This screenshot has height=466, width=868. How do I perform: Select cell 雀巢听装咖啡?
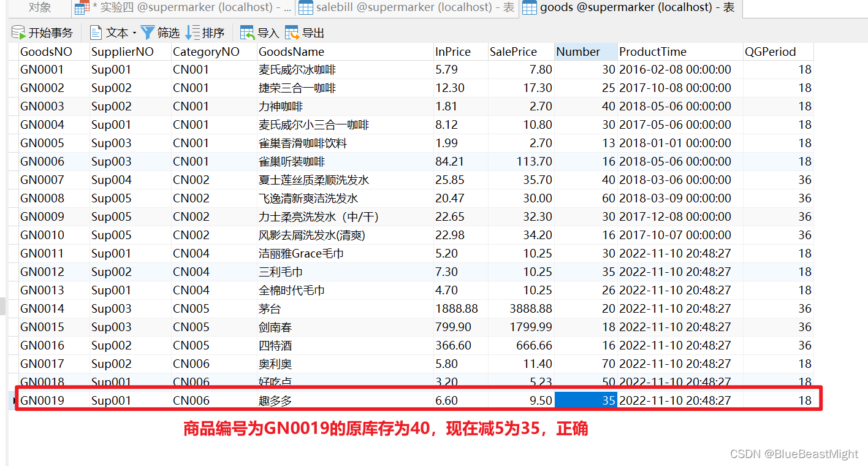click(345, 161)
